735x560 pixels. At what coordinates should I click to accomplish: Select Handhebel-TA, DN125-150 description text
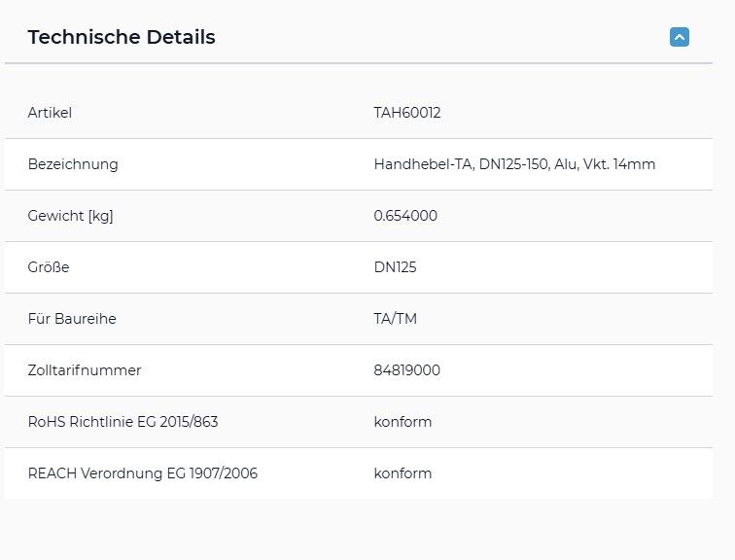click(461, 164)
